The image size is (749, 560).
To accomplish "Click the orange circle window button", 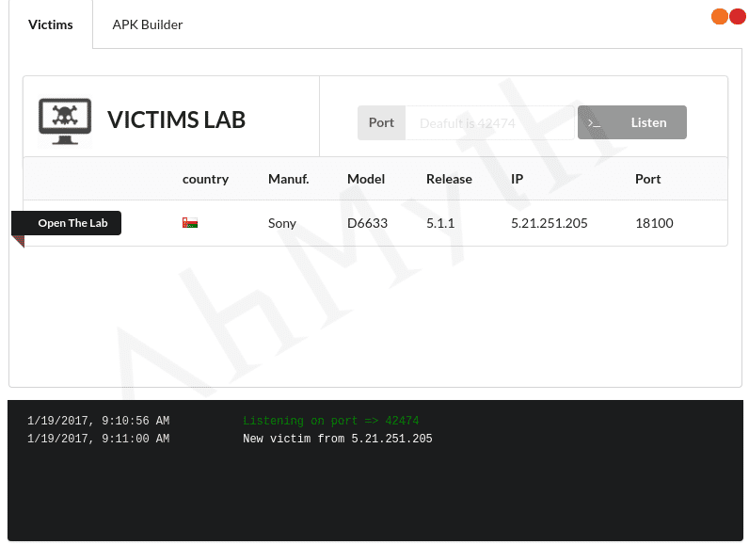I will coord(720,16).
